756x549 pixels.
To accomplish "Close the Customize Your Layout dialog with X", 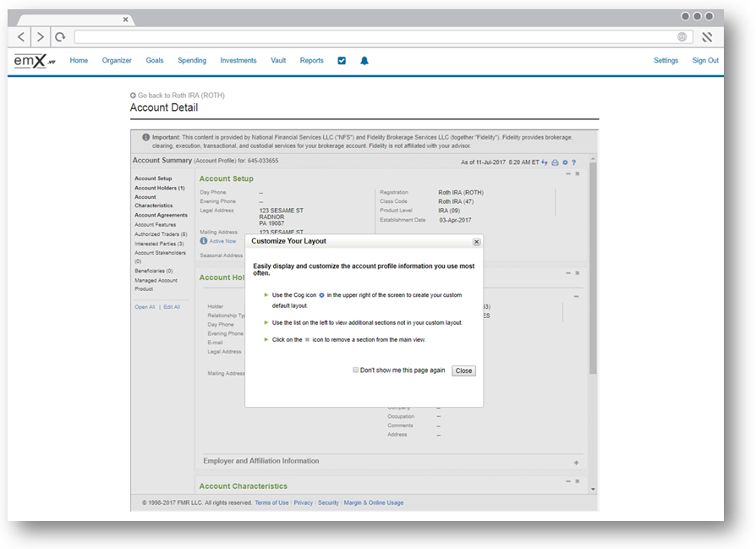I will click(x=476, y=242).
